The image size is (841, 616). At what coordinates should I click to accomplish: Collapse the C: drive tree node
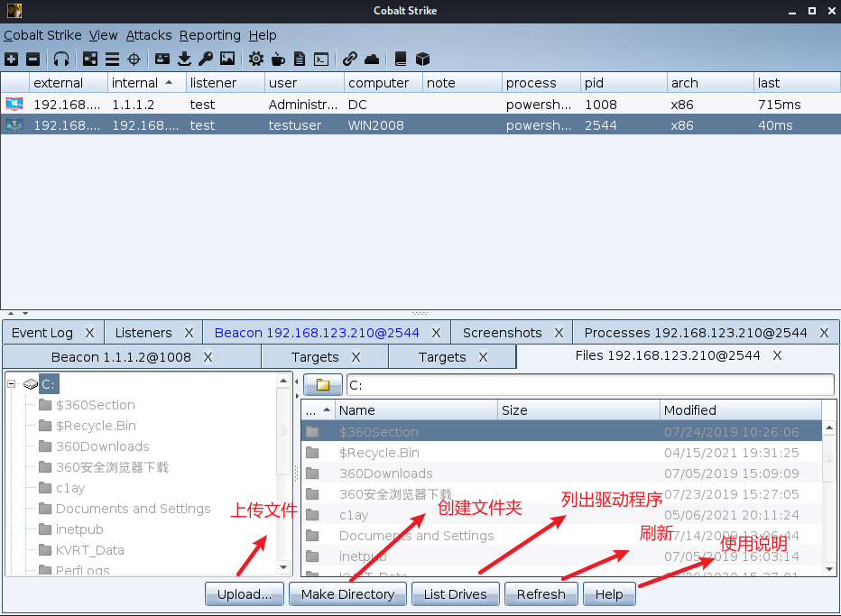click(11, 384)
